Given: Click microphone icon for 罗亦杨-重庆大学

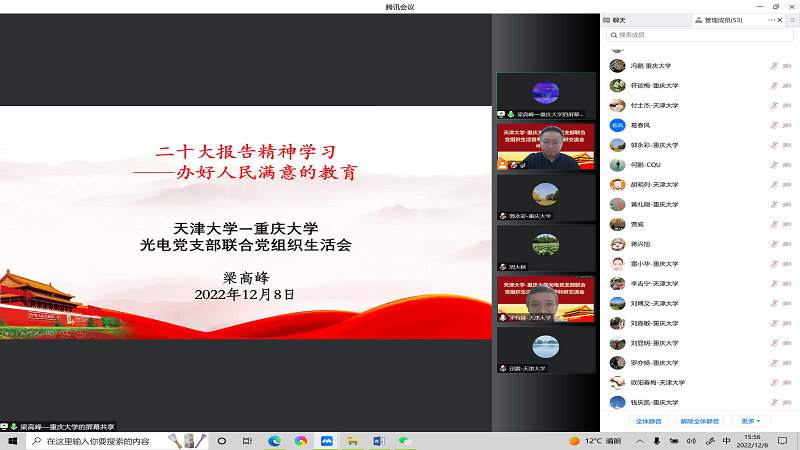Looking at the screenshot, I should point(773,362).
